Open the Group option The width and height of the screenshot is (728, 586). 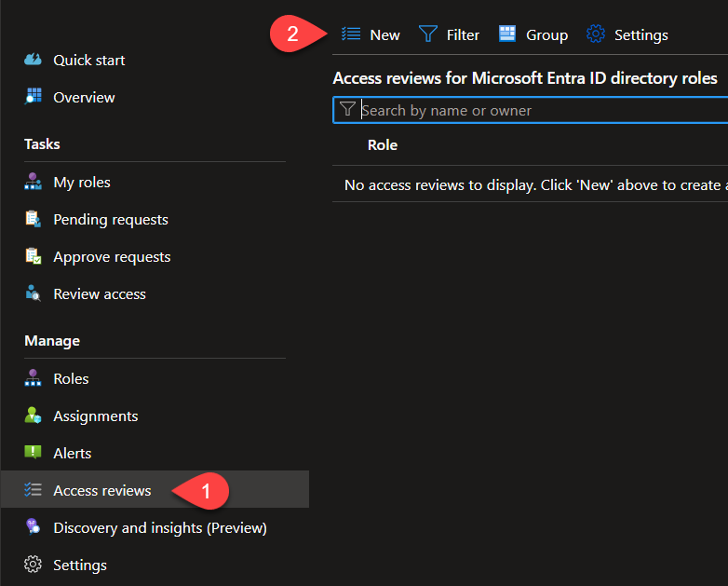tap(546, 34)
